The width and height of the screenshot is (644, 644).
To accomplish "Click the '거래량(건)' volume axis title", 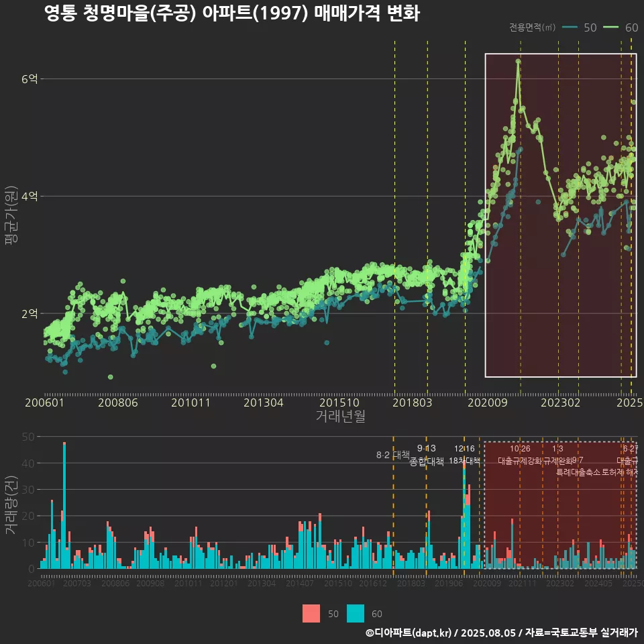I will click(11, 504).
